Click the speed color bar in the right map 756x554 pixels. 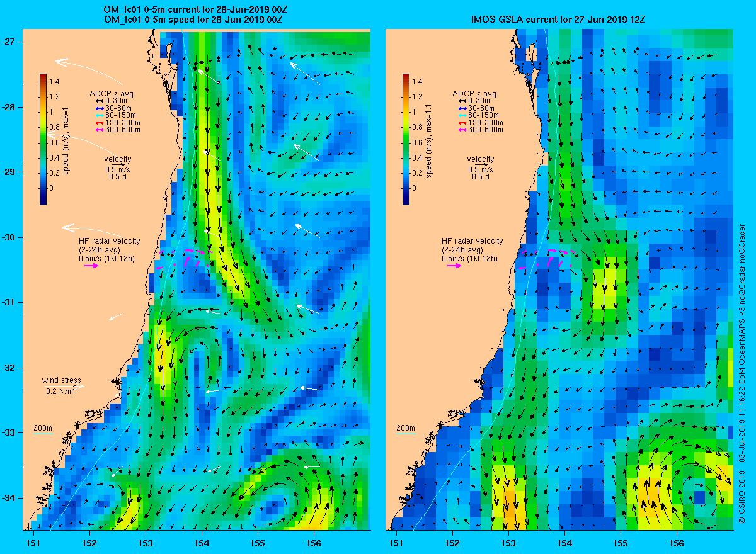406,139
